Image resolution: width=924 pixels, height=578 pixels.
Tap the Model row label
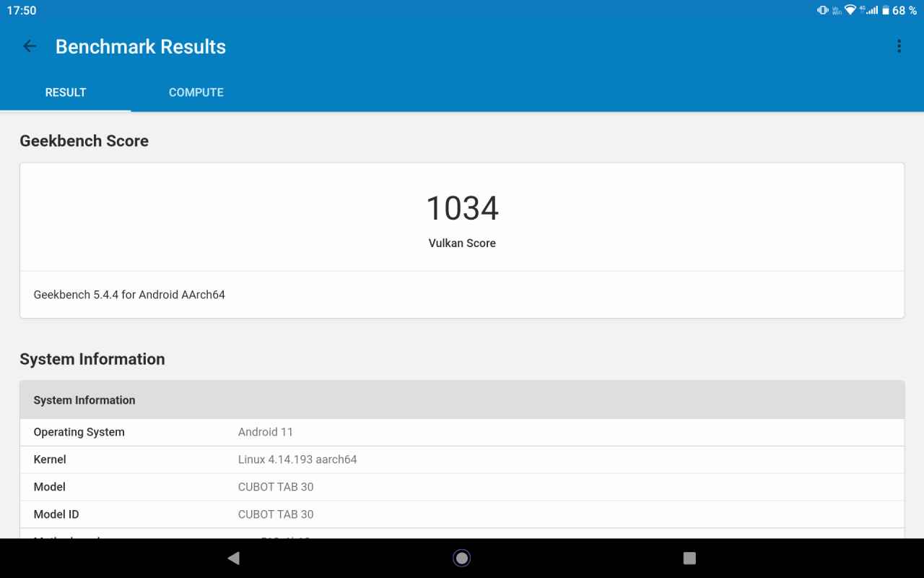(x=49, y=487)
